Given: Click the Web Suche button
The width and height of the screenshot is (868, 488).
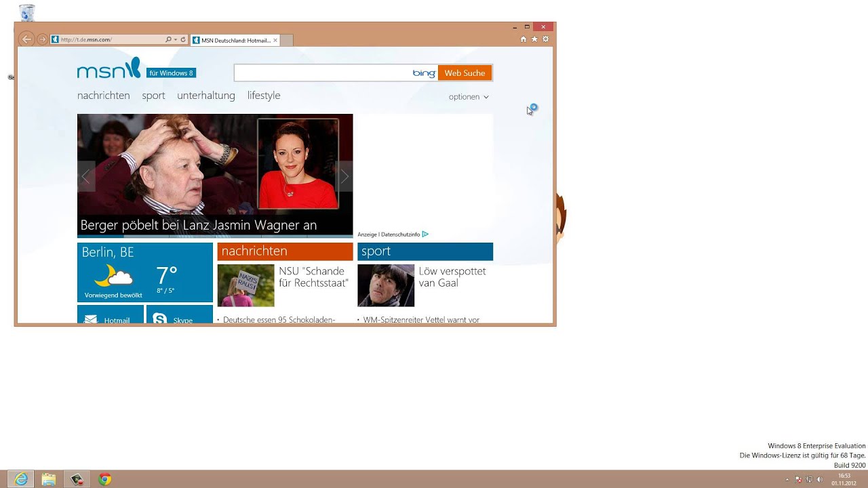Looking at the screenshot, I should click(x=465, y=73).
